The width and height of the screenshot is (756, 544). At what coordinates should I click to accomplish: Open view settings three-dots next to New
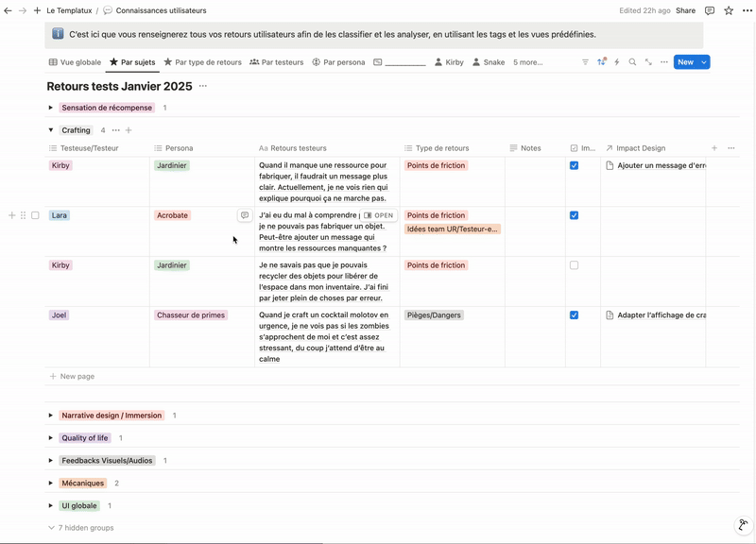664,62
